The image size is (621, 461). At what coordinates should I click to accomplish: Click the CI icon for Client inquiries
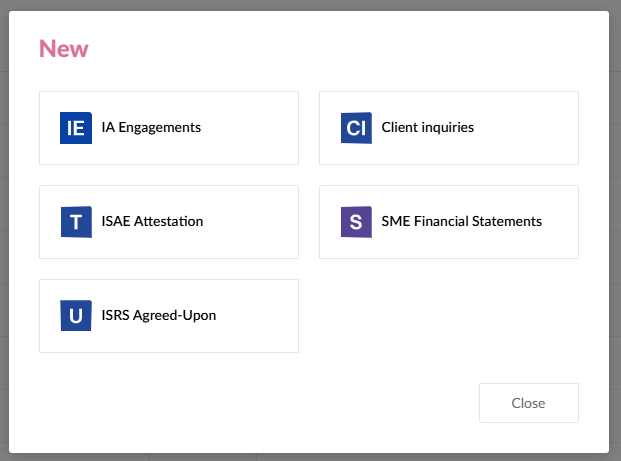(355, 128)
